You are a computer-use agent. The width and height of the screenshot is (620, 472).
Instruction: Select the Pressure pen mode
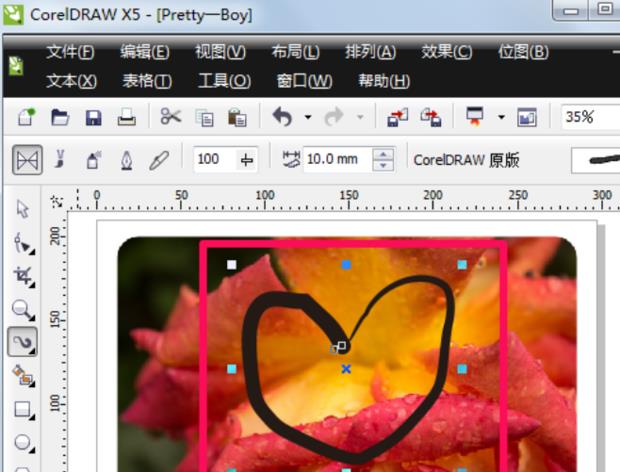pyautogui.click(x=159, y=160)
